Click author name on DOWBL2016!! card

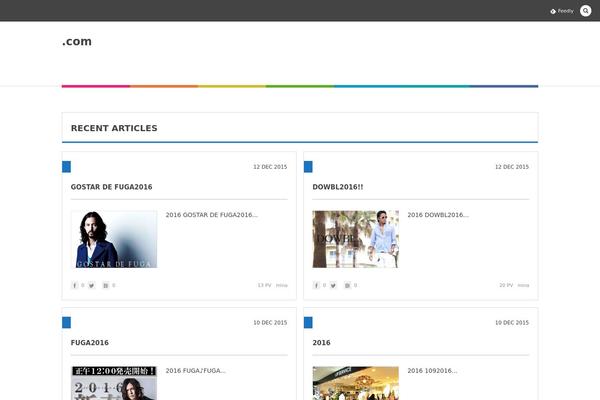point(523,285)
